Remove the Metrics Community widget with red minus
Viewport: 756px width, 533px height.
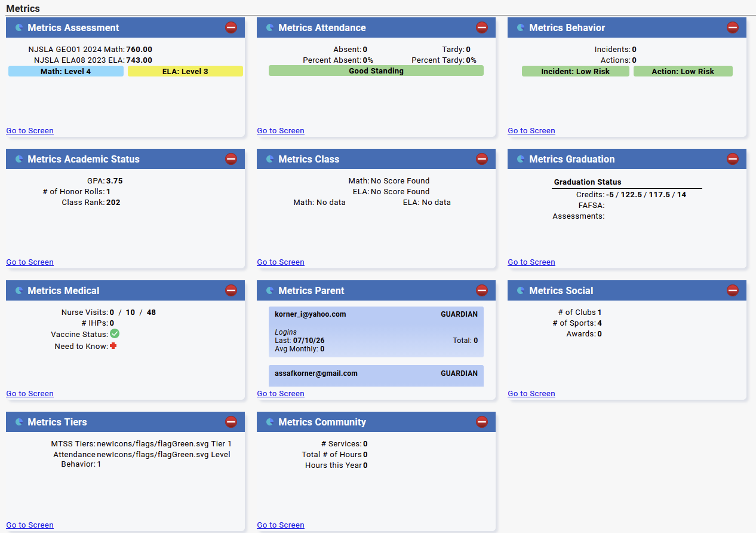click(x=482, y=422)
